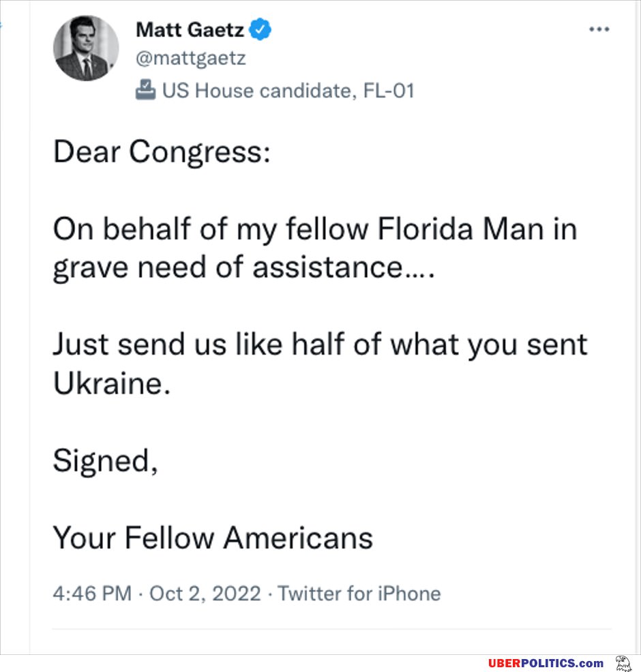Click the blue verified checkmark badge
Viewport: 641px width, 672px height.
pos(261,29)
